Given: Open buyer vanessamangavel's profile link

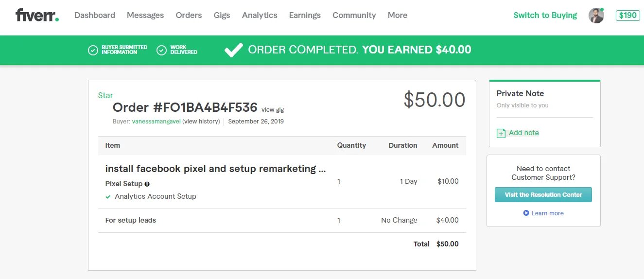Looking at the screenshot, I should 156,122.
